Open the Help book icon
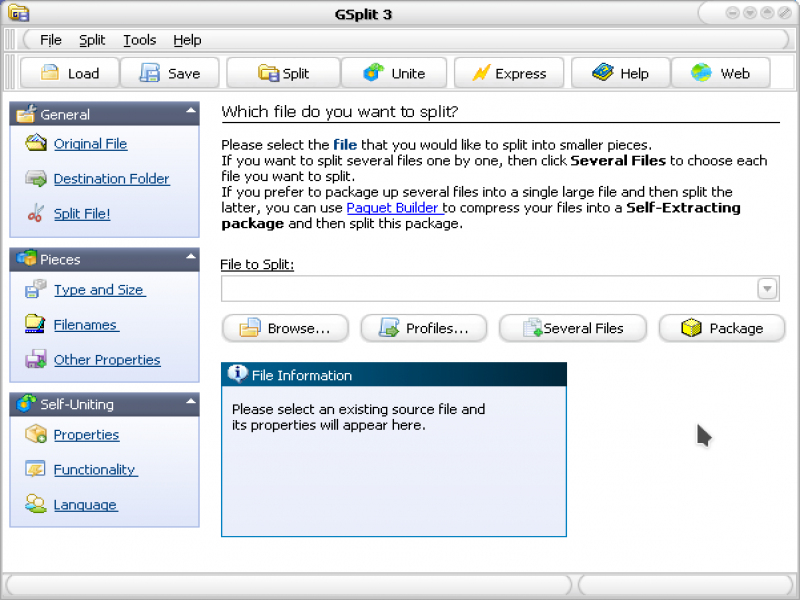Image resolution: width=800 pixels, height=600 pixels. 602,73
